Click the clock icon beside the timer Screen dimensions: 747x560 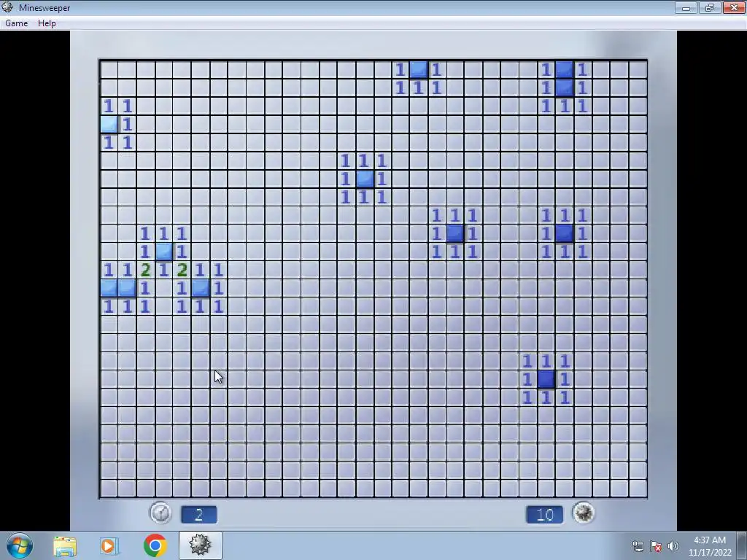pos(160,513)
